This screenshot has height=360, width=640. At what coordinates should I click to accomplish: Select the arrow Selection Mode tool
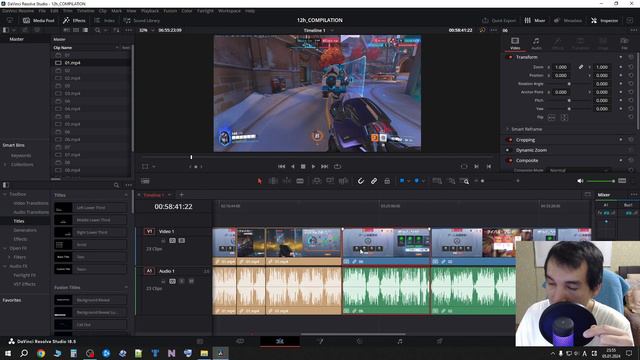click(260, 181)
